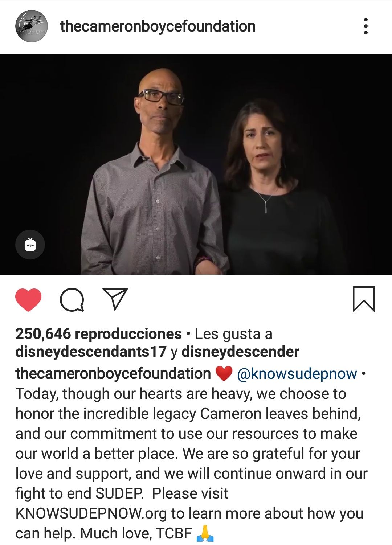Tap the praying hands emoji in the caption

[x=205, y=533]
